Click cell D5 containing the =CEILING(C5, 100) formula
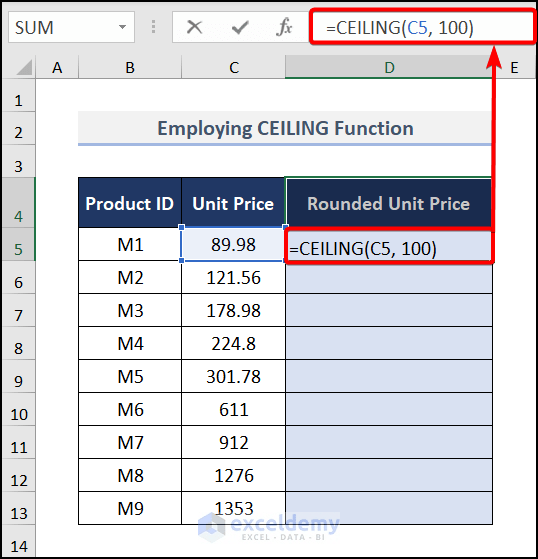 point(389,247)
